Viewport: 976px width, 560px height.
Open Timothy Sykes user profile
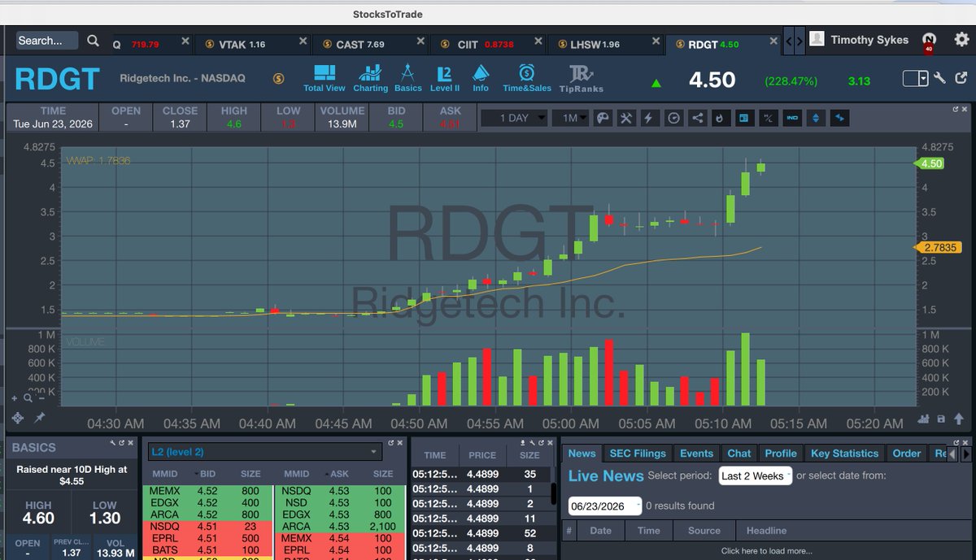pyautogui.click(x=860, y=39)
